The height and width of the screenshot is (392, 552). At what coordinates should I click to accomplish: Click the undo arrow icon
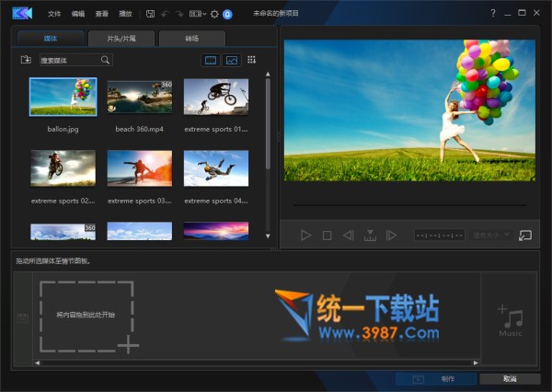coord(165,14)
